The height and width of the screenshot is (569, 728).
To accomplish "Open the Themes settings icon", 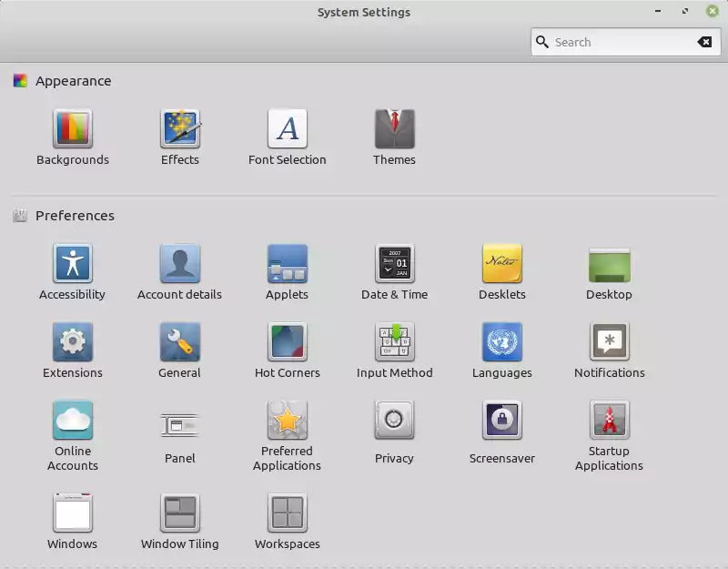I will click(395, 128).
